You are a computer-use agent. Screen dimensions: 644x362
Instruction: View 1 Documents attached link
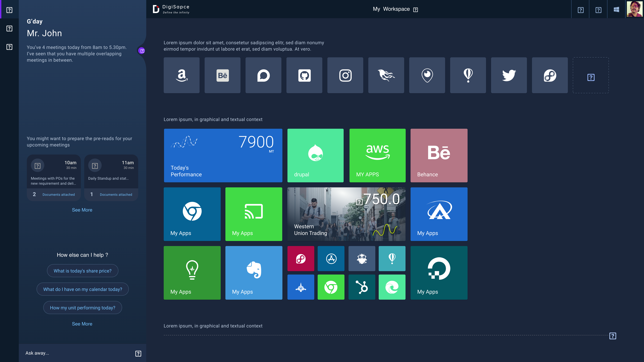pos(116,195)
